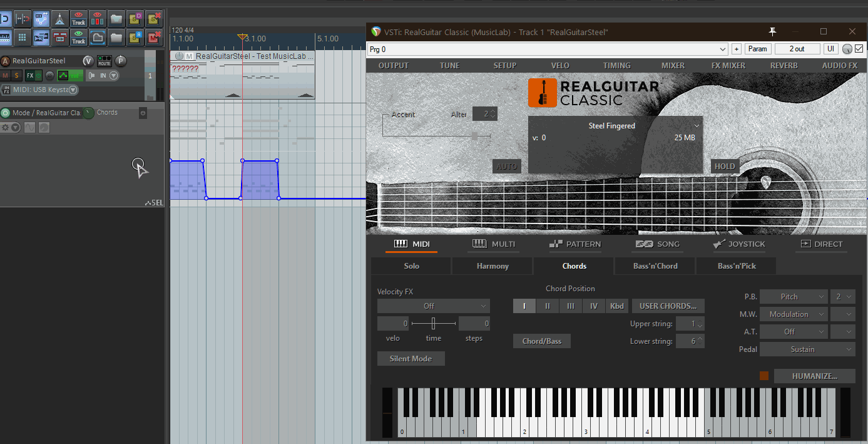Toggle the plugin bypass checkbox
This screenshot has height=444, width=868.
pos(859,49)
